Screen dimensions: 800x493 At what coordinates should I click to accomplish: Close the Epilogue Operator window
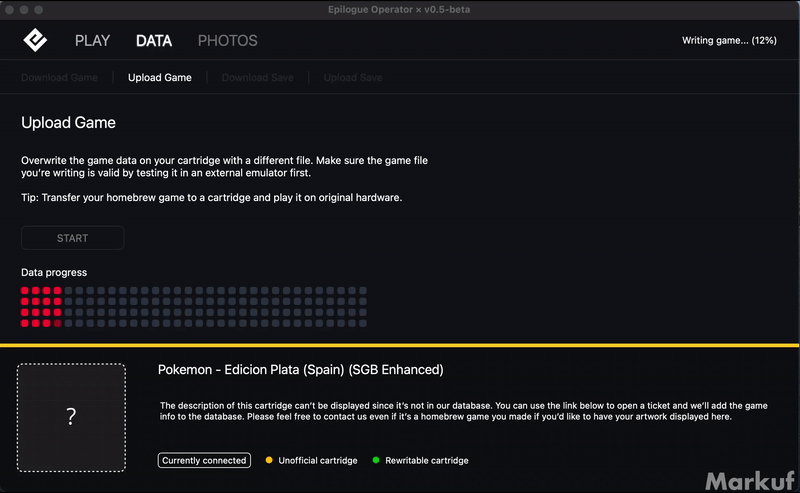9,10
